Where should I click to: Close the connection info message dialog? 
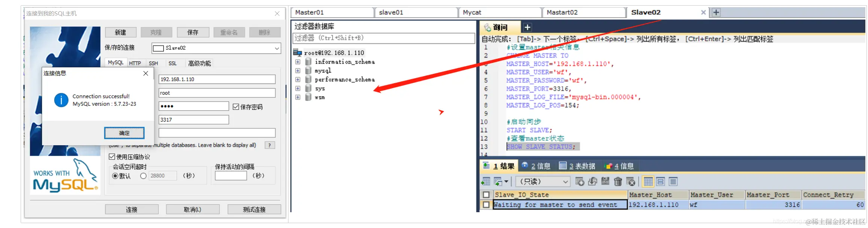tap(146, 73)
